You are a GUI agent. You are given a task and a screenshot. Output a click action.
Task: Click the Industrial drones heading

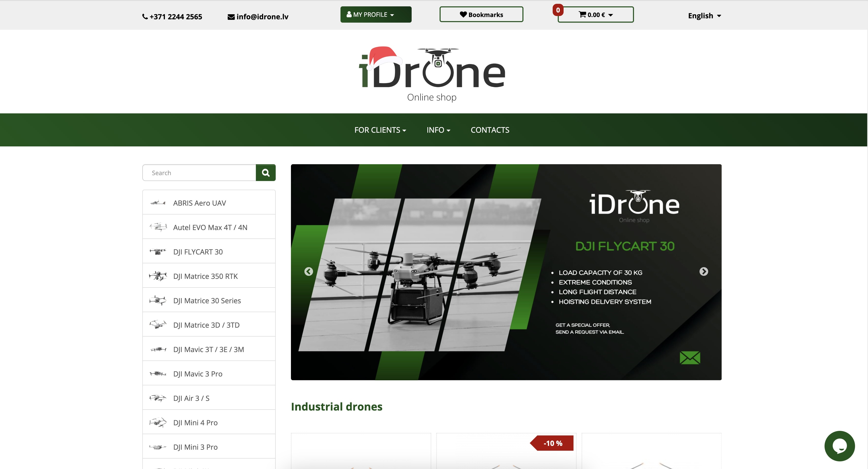click(x=337, y=407)
